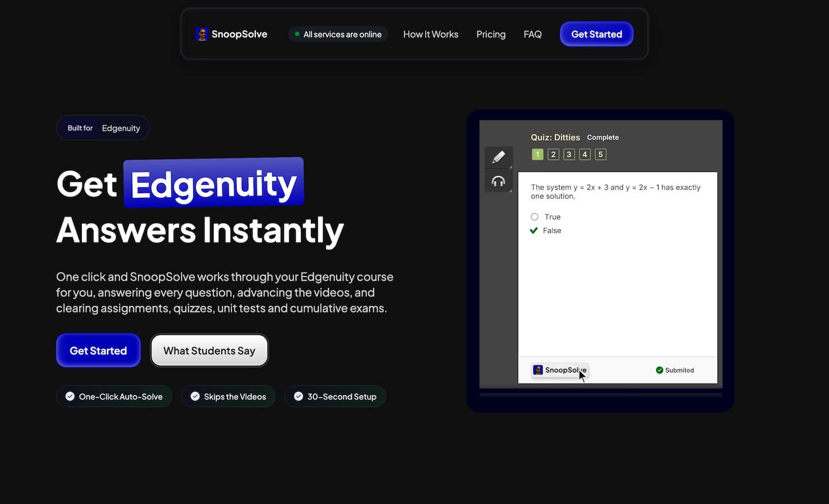This screenshot has height=504, width=829.
Task: Click the check icon beside 30-Second Setup
Action: [x=299, y=396]
